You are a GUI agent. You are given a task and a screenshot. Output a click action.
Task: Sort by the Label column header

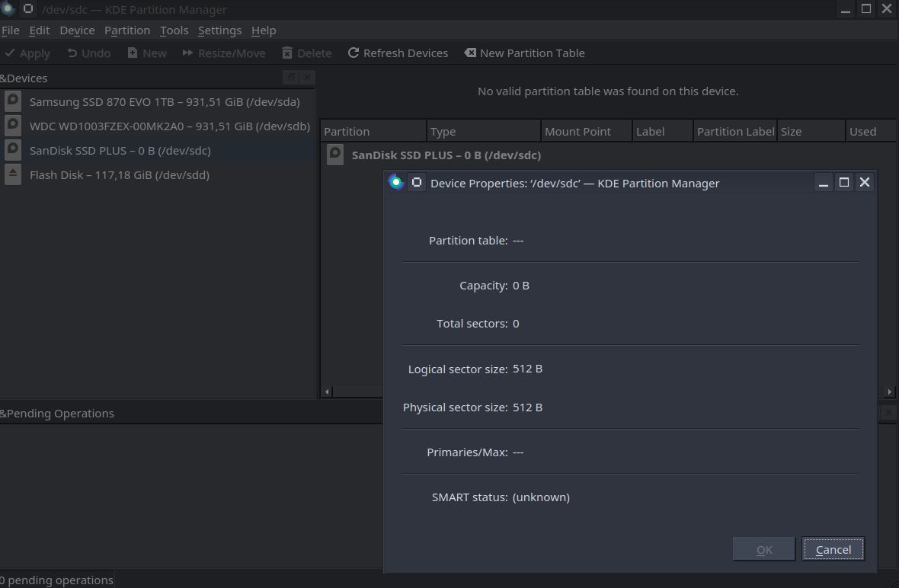(662, 131)
